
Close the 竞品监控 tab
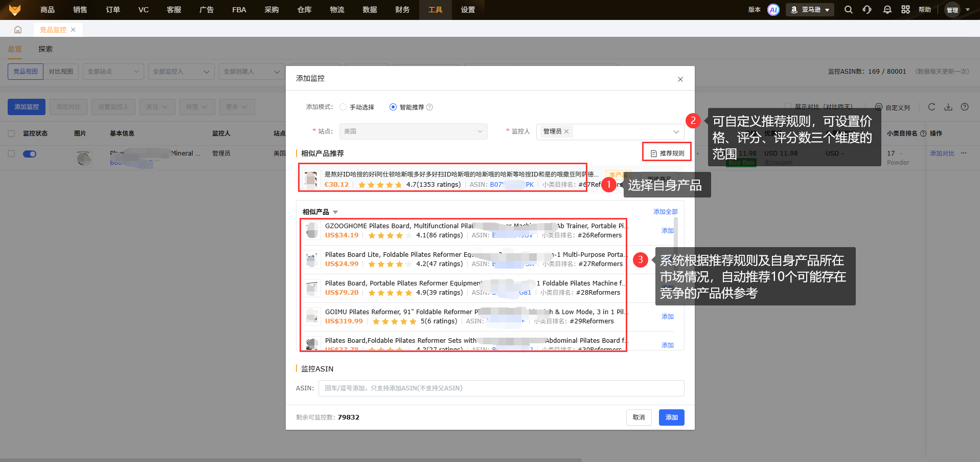pyautogui.click(x=73, y=30)
